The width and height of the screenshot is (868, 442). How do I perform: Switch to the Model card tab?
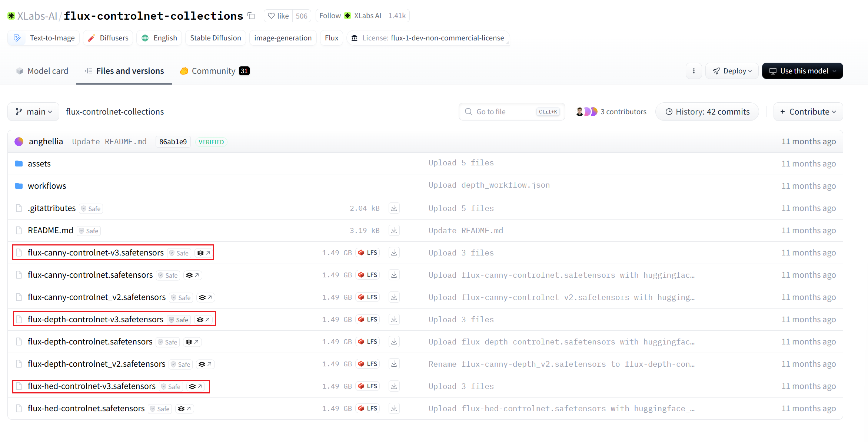click(42, 71)
